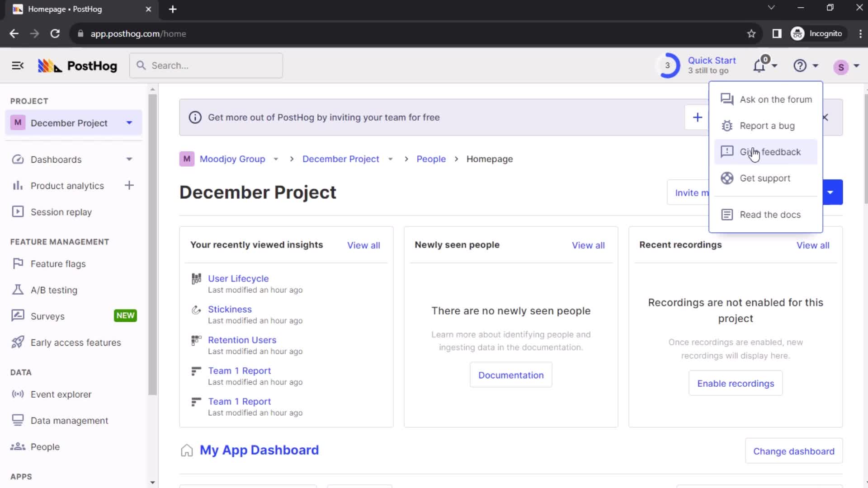View all newly seen people
This screenshot has width=868, height=488.
588,245
